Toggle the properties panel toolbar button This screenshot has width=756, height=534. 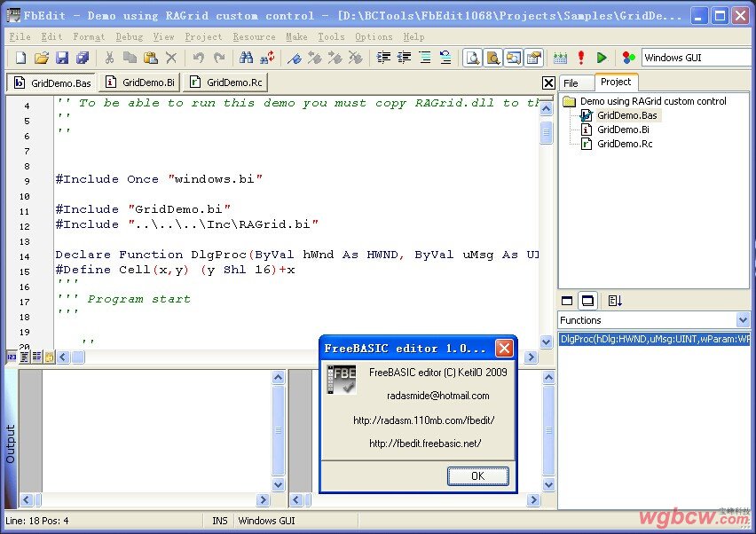pyautogui.click(x=534, y=58)
